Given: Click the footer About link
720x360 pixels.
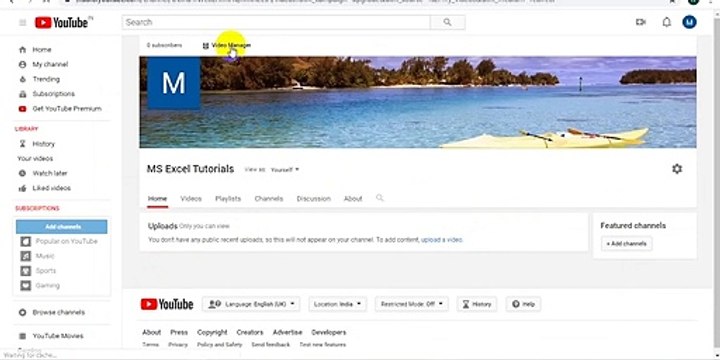Looking at the screenshot, I should point(152,332).
